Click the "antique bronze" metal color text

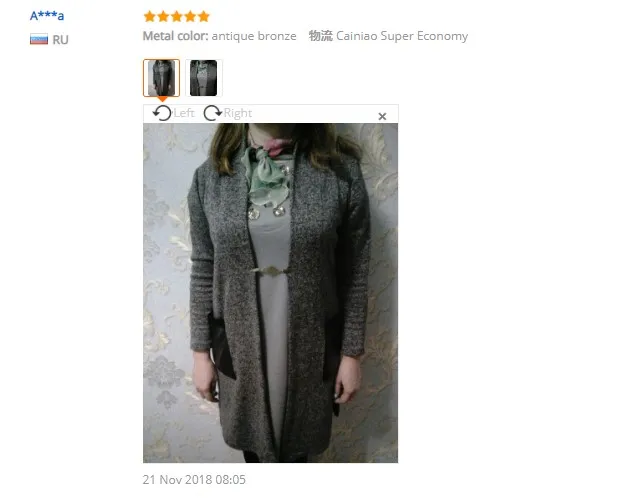click(254, 36)
